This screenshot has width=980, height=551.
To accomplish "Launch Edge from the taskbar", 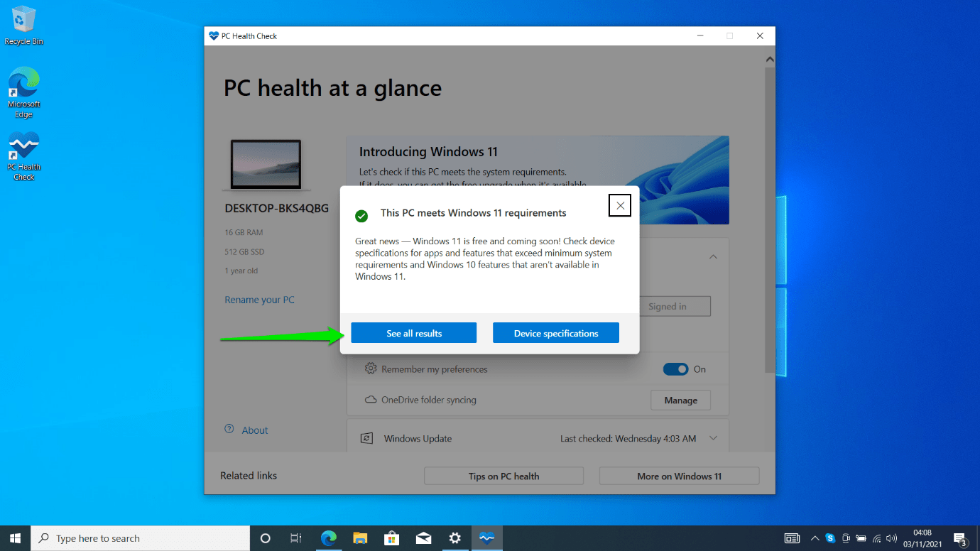I will tap(328, 538).
